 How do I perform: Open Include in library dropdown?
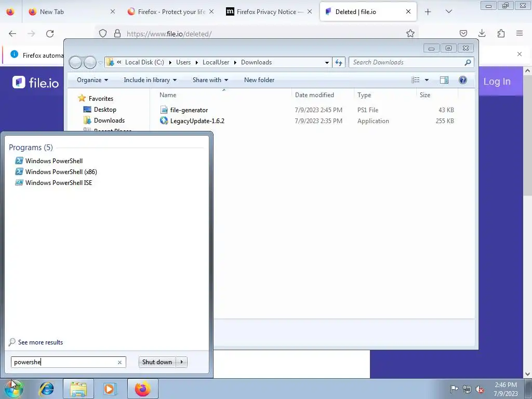[x=150, y=79]
